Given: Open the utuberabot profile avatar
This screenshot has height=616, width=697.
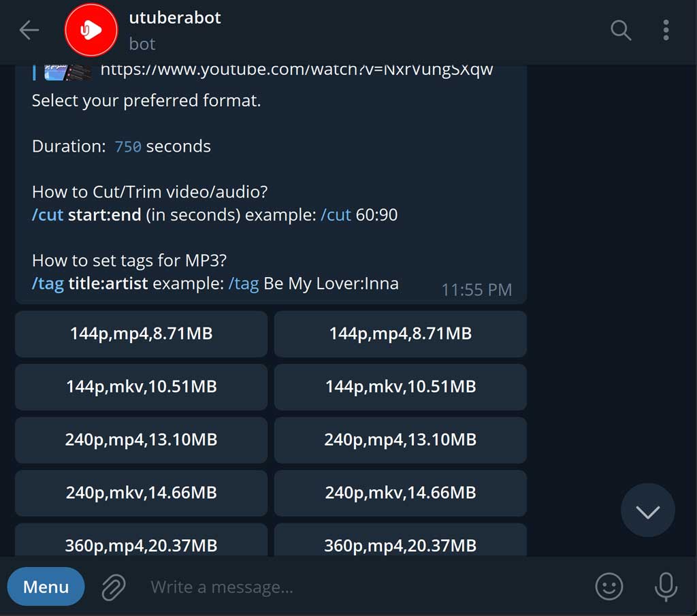Looking at the screenshot, I should (x=91, y=30).
